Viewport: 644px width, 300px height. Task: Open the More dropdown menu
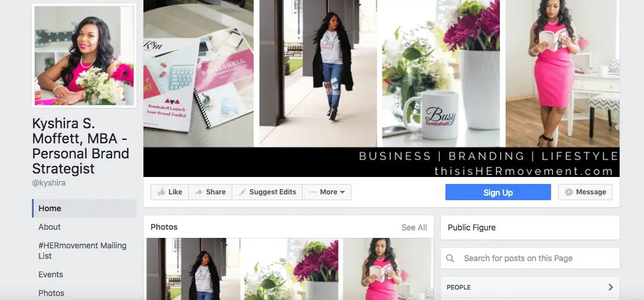[326, 192]
